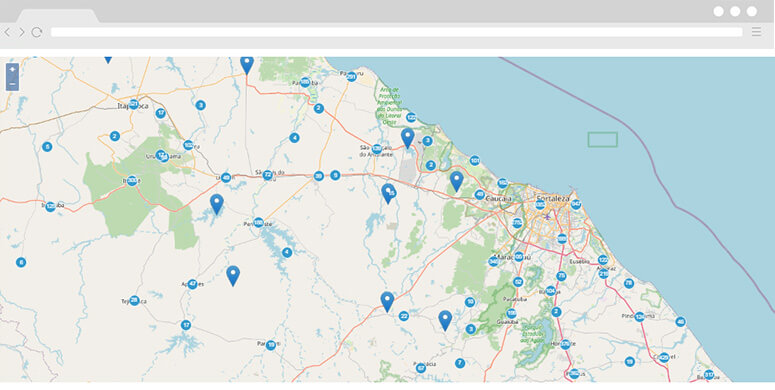Select pin just left of 22 cluster

click(x=387, y=302)
